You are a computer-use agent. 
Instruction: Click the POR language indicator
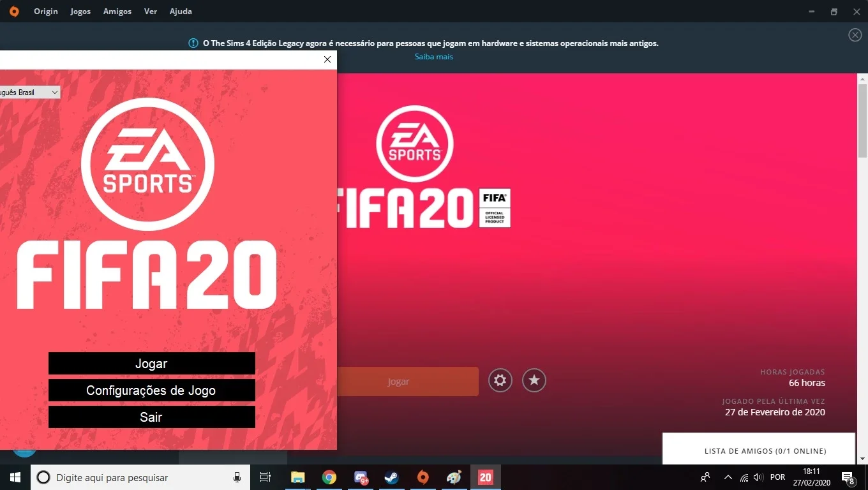click(777, 477)
